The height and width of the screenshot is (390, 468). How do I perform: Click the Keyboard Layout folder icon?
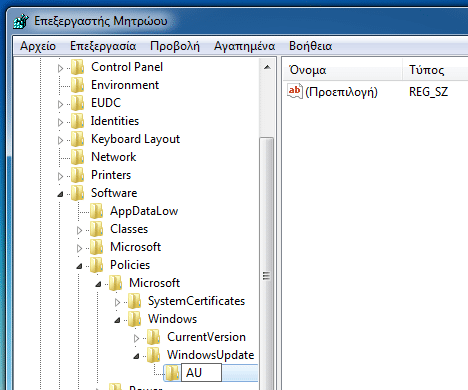[x=78, y=139]
